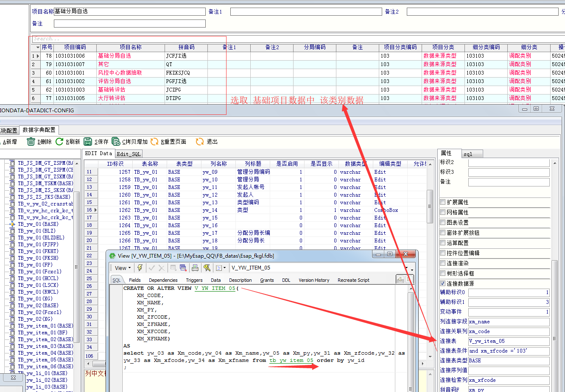Open the DDL tab in view editor

point(286,280)
